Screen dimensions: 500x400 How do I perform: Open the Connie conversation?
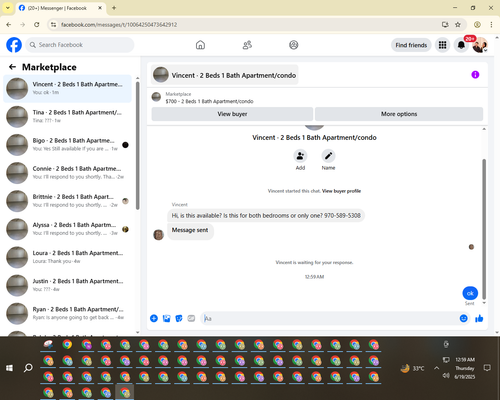67,173
